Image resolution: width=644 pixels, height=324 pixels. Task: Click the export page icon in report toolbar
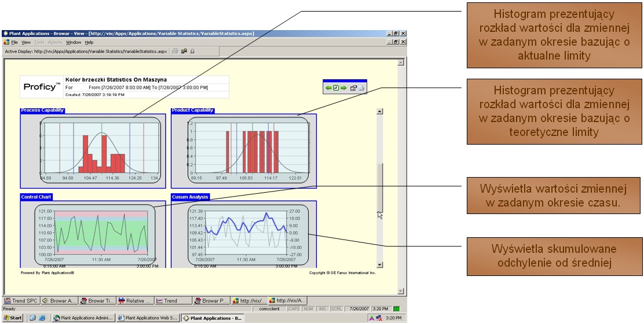(361, 88)
